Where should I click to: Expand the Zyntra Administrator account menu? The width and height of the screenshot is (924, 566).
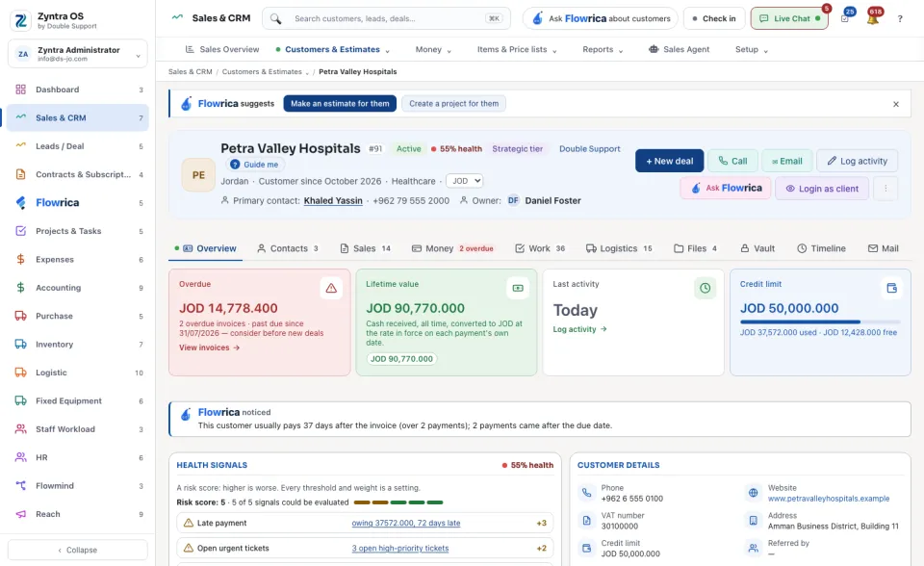(x=78, y=54)
